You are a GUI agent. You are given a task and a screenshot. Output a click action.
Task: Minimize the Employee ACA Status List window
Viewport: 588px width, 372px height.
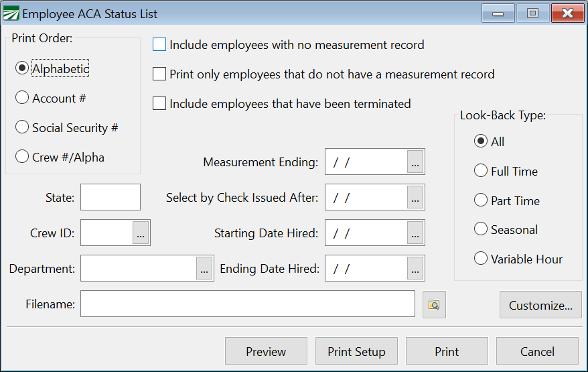[x=498, y=13]
